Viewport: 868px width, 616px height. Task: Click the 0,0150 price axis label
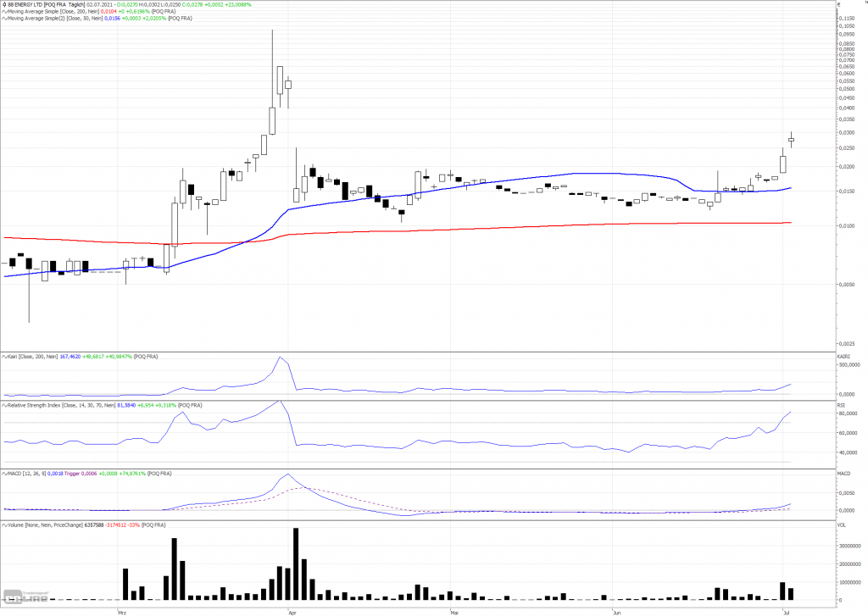click(x=847, y=191)
